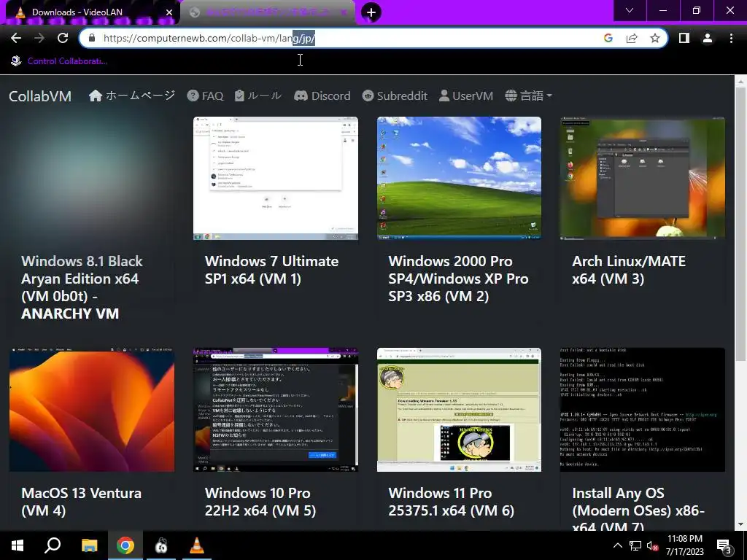The width and height of the screenshot is (747, 560).
Task: Click scrollbar down arrow
Action: (740, 524)
